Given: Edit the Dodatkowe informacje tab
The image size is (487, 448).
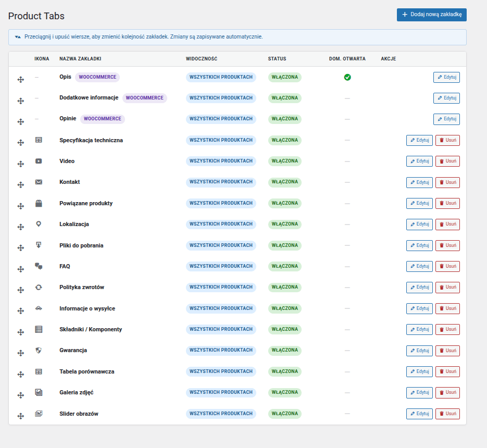Looking at the screenshot, I should (446, 98).
